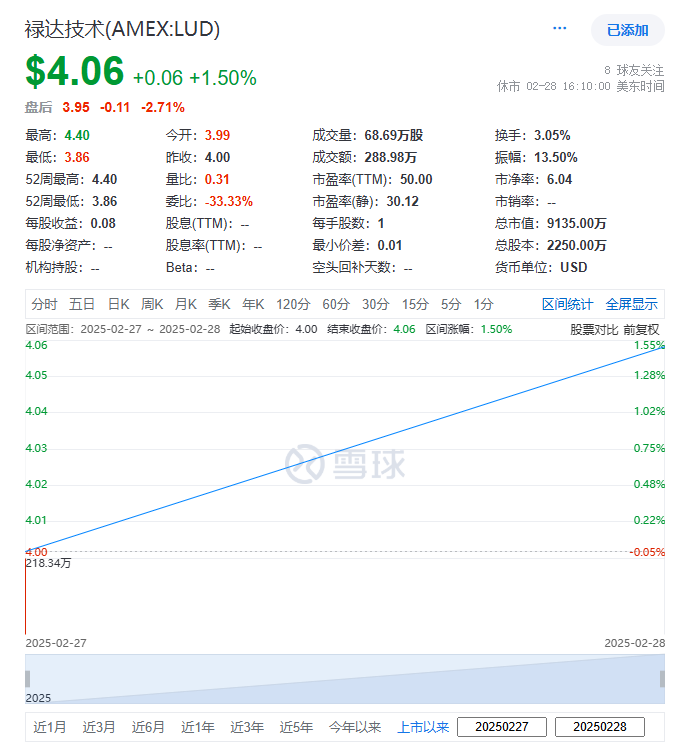Switch to the 30分 interval tab
Image resolution: width=689 pixels, height=751 pixels.
coord(375,304)
